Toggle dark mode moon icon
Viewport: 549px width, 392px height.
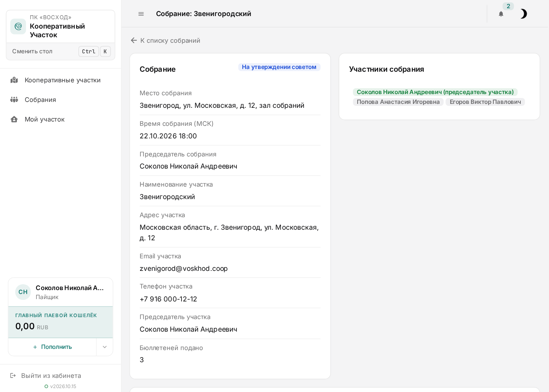[x=524, y=14]
